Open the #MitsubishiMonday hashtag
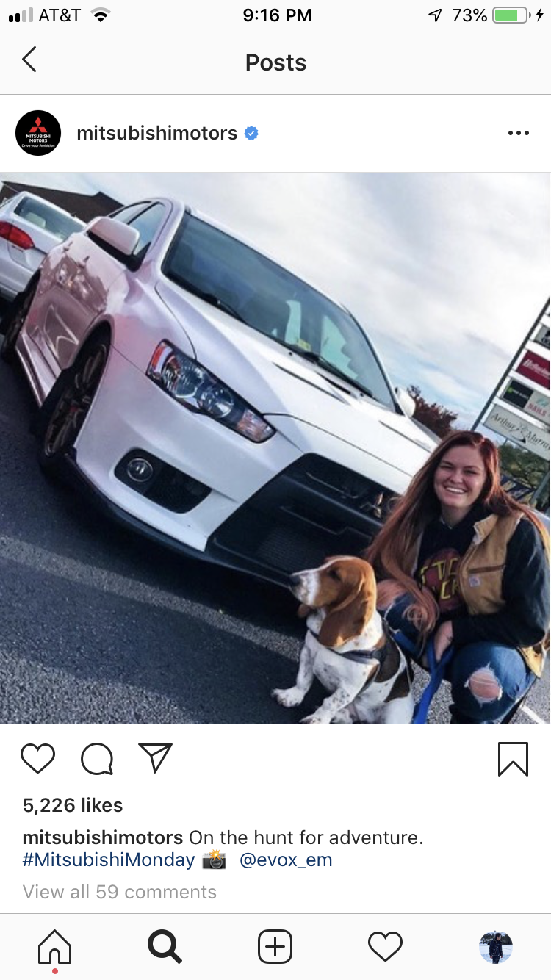The image size is (551, 980). pyautogui.click(x=109, y=860)
